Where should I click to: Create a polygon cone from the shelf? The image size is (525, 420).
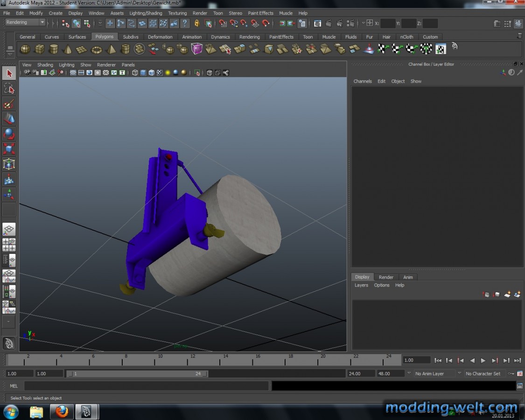tap(68, 49)
